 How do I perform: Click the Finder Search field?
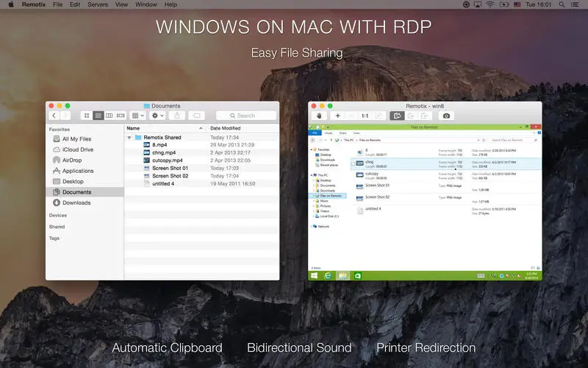[x=246, y=116]
